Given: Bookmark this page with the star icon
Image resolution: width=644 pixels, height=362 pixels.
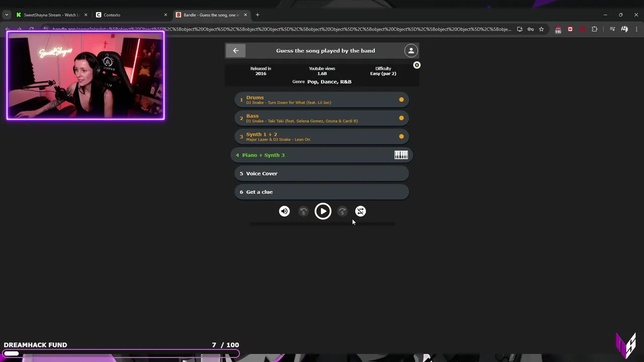Looking at the screenshot, I should (x=541, y=29).
